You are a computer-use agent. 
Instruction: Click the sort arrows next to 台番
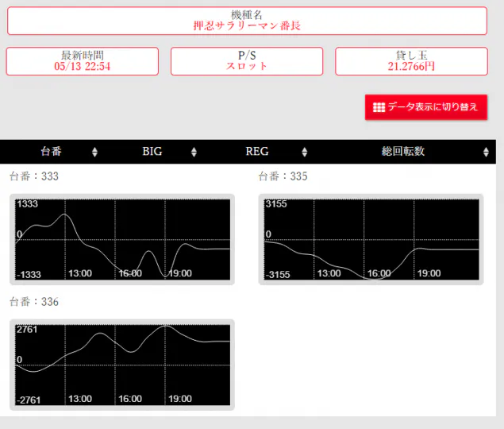[94, 152]
